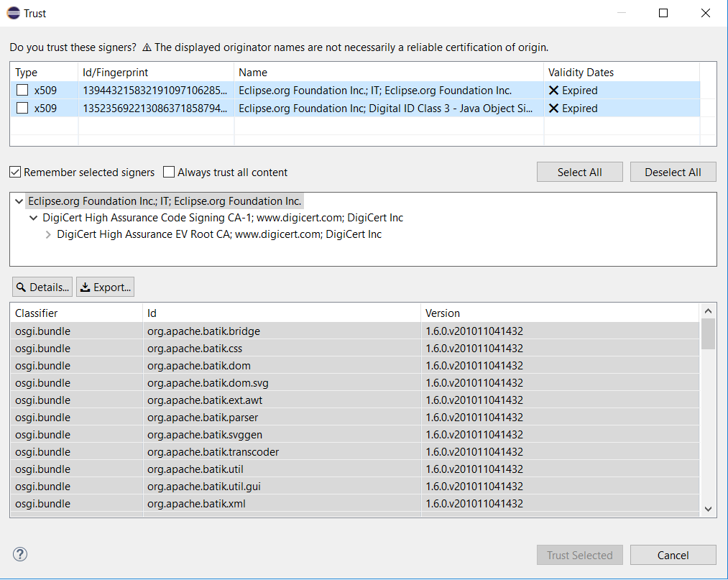Click Expired status of first signer row

tap(573, 90)
